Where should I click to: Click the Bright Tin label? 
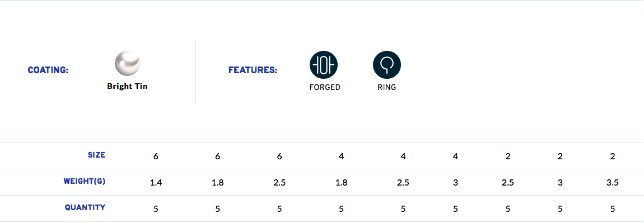coord(127,87)
